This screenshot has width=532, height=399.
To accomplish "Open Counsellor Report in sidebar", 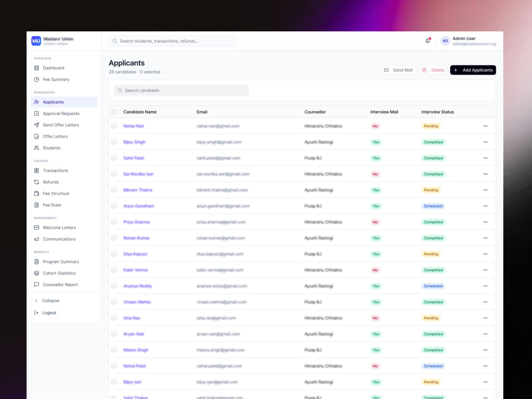I will point(64,285).
